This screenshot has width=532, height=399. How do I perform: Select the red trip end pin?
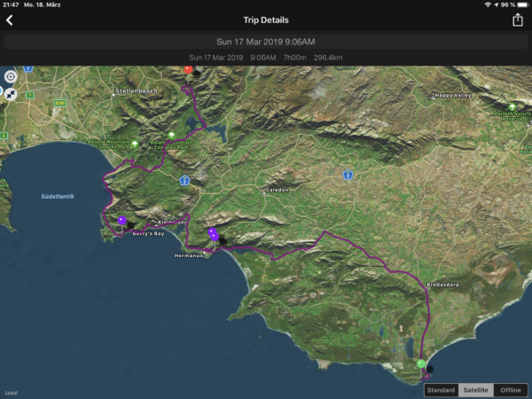tap(188, 69)
